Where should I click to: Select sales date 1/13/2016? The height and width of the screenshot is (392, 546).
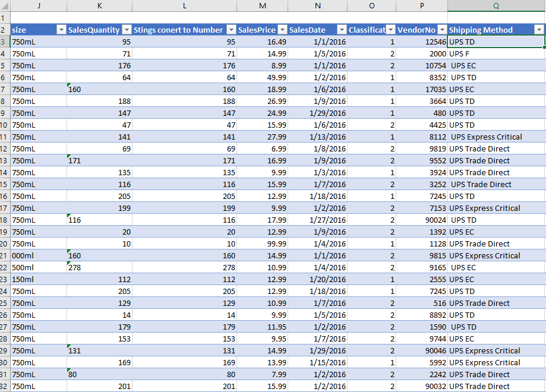click(x=318, y=137)
